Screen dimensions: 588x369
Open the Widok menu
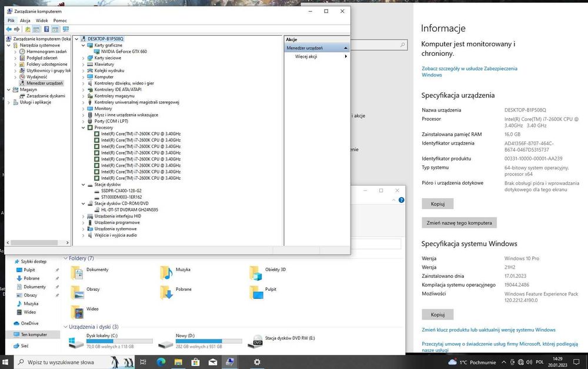click(42, 21)
